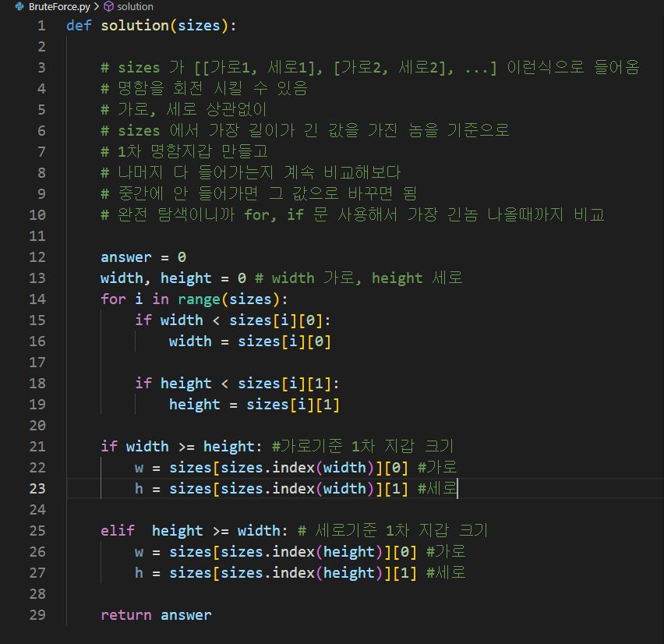Screen dimensions: 664x644
Task: Click line number 29 in gutter
Action: pos(37,615)
